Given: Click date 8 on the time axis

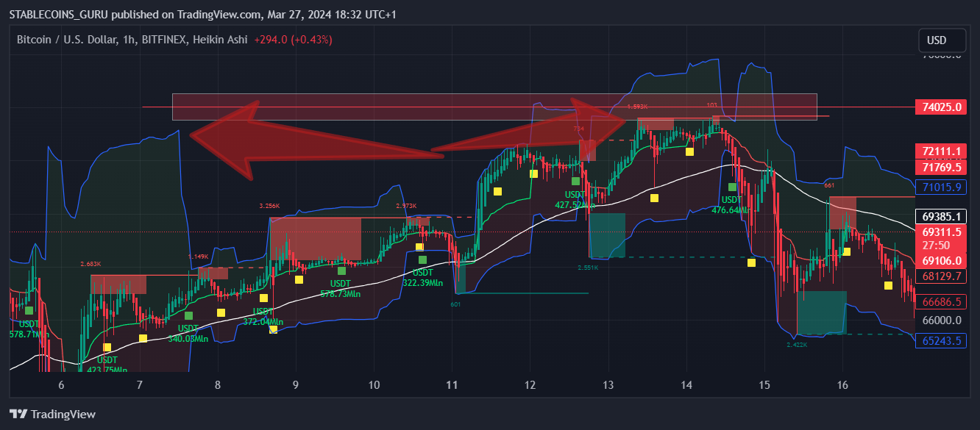Looking at the screenshot, I should tap(218, 384).
